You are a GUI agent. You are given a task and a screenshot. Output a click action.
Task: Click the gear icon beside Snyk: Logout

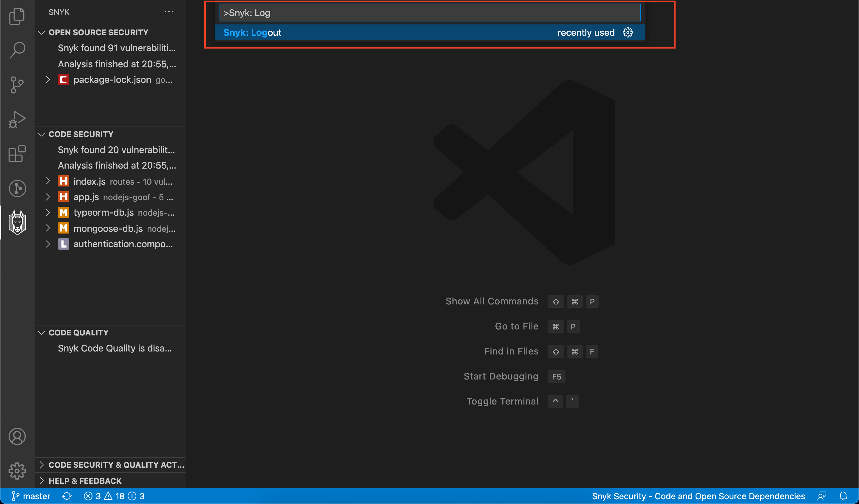click(x=628, y=33)
